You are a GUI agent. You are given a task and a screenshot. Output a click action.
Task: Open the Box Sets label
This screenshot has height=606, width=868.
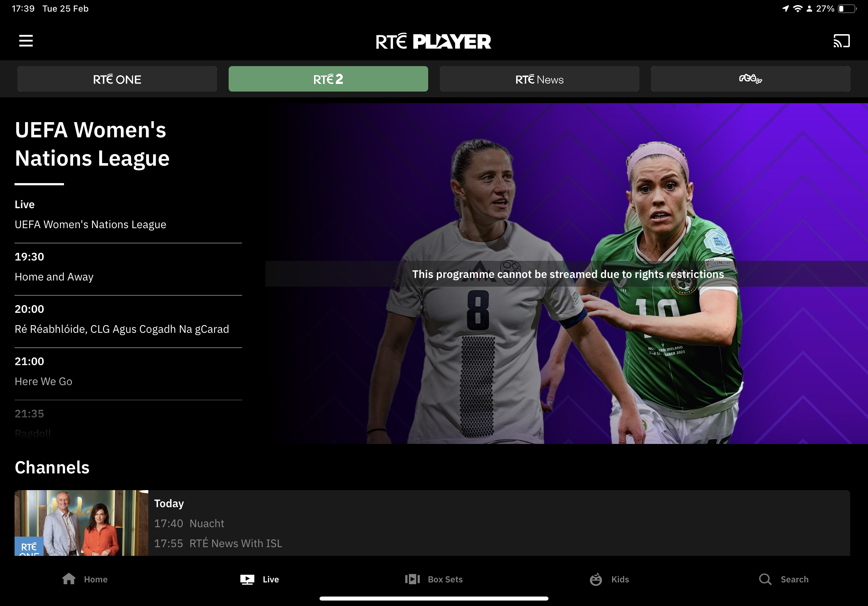pyautogui.click(x=445, y=579)
